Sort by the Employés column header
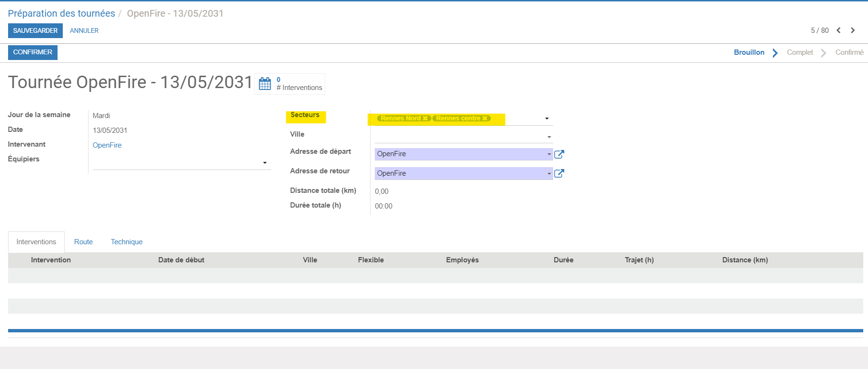 [x=462, y=260]
